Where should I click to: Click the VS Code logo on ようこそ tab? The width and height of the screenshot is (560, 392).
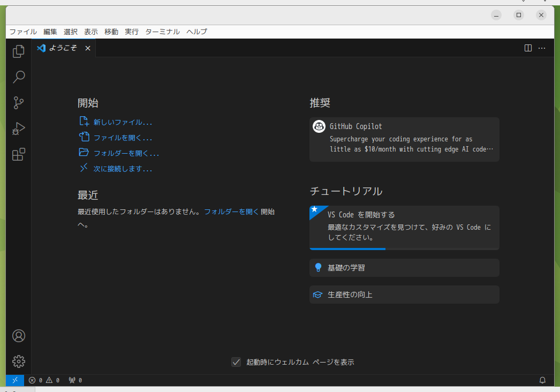pyautogui.click(x=41, y=48)
